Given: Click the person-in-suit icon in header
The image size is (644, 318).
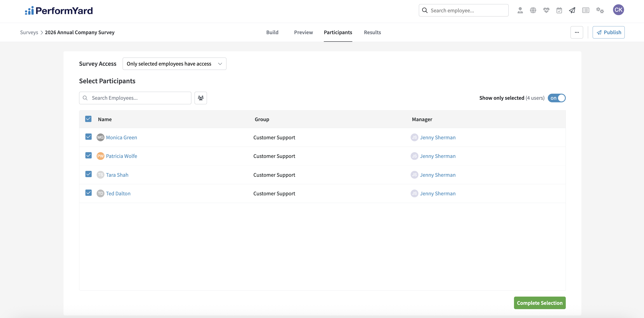Looking at the screenshot, I should coord(520,10).
